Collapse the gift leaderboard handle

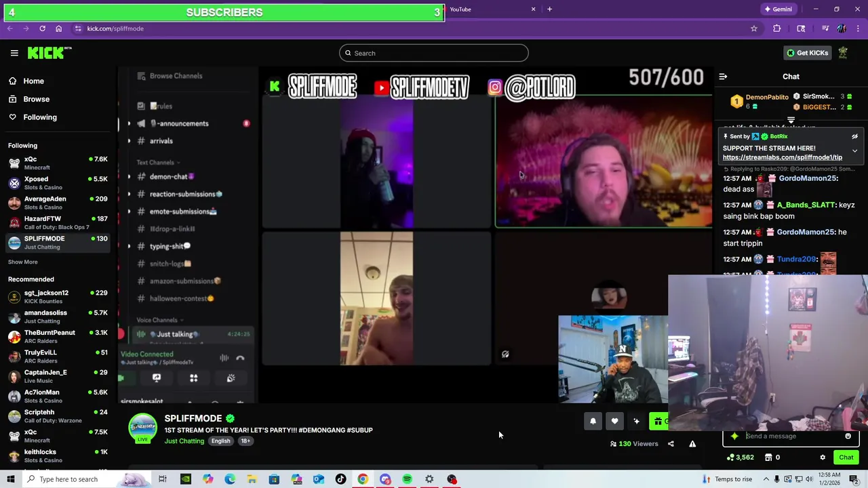coord(791,120)
